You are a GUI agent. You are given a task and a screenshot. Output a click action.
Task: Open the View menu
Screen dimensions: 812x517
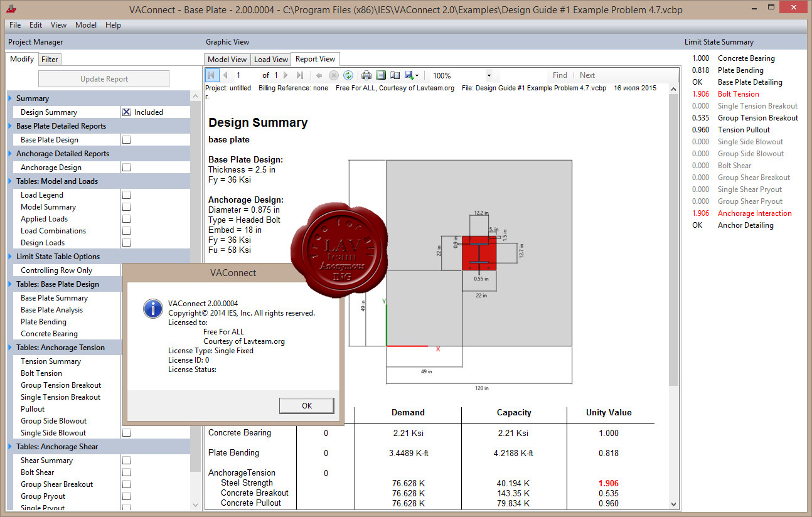[59, 25]
